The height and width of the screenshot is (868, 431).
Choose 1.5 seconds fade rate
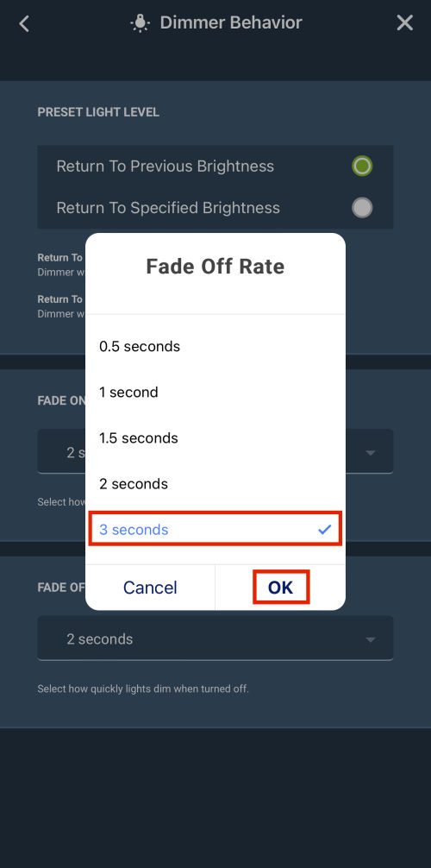coord(215,438)
